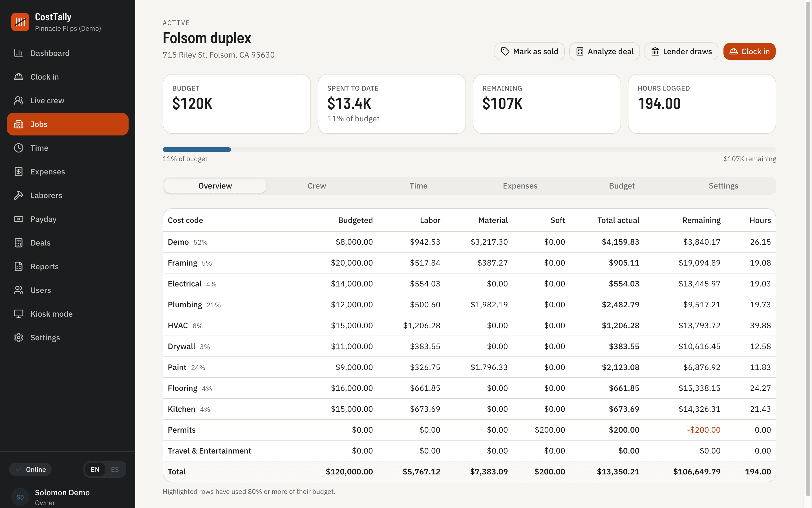Open the job Settings tab
This screenshot has width=812, height=508.
coord(723,186)
